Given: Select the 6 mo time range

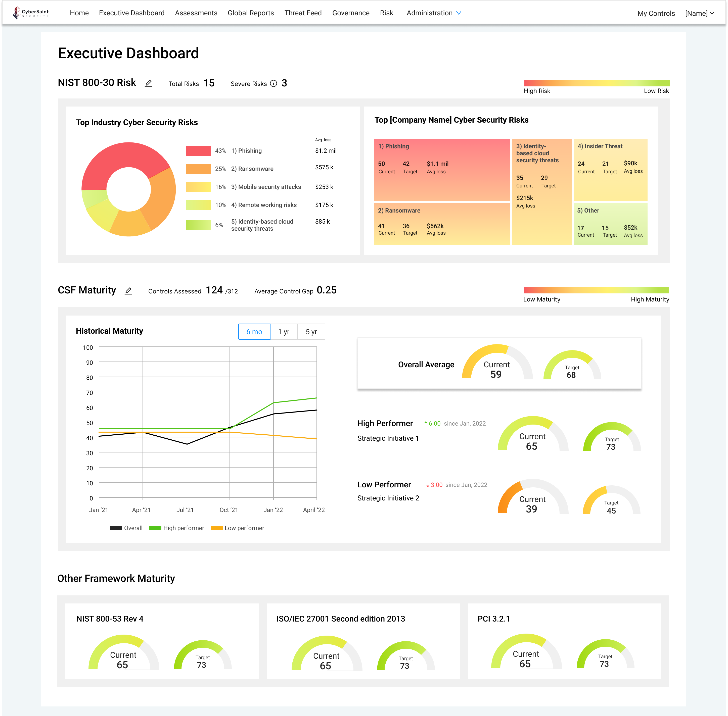Looking at the screenshot, I should [x=254, y=332].
